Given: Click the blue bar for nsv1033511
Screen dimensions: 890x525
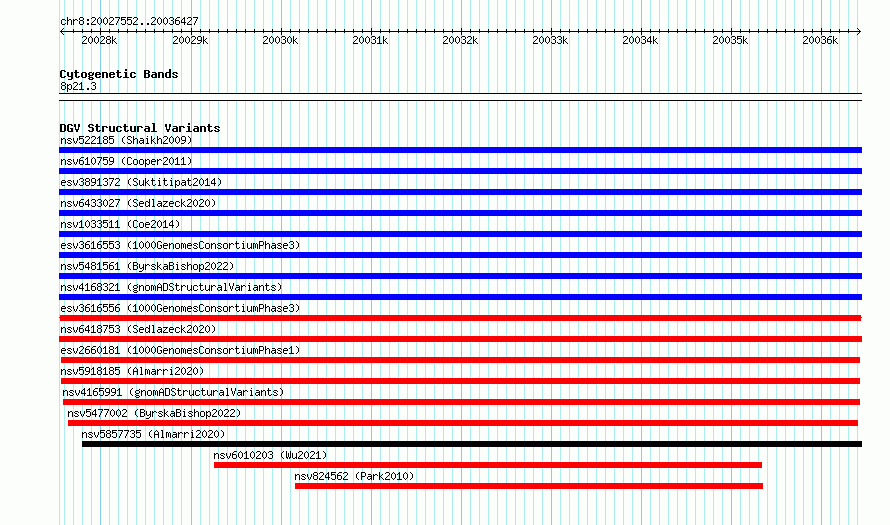Looking at the screenshot, I should [x=460, y=234].
